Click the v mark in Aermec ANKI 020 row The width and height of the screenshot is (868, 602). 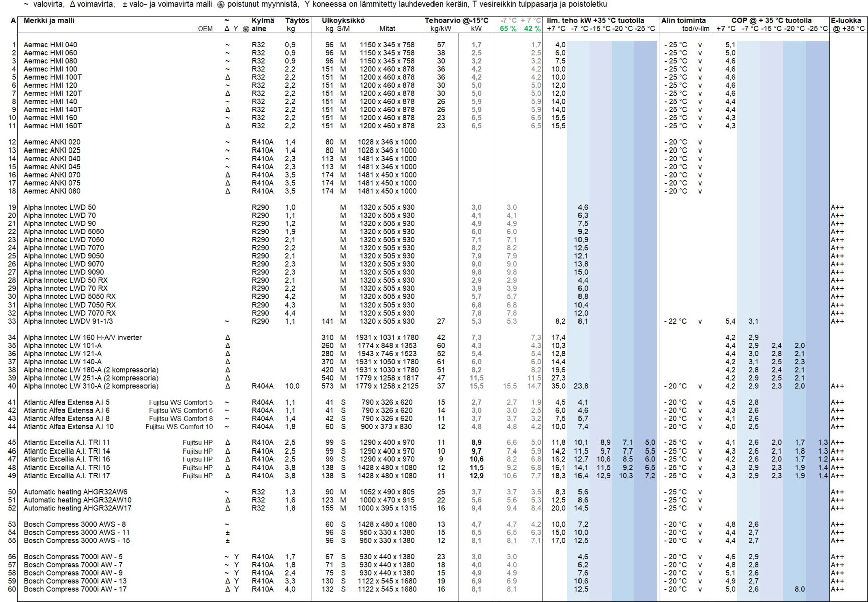(x=700, y=142)
